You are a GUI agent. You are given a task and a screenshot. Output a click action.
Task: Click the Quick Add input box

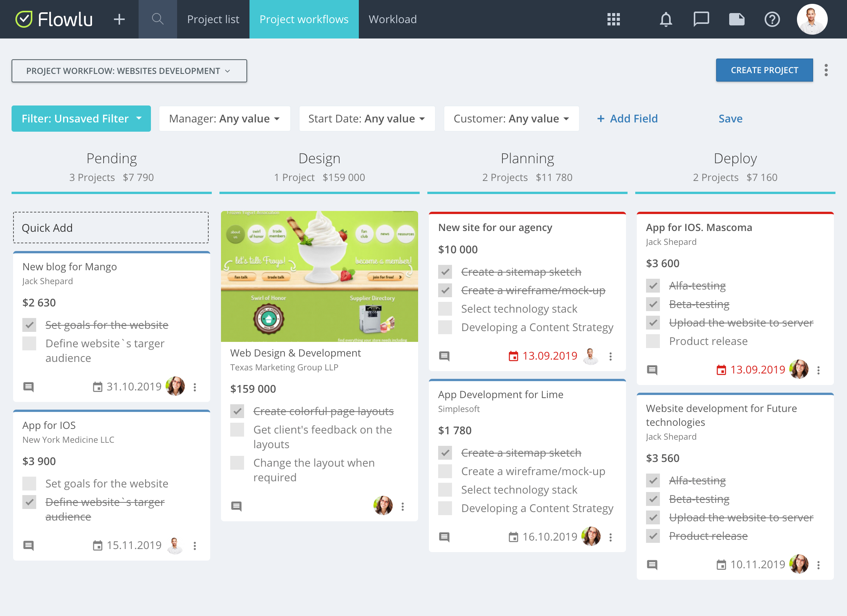click(111, 228)
